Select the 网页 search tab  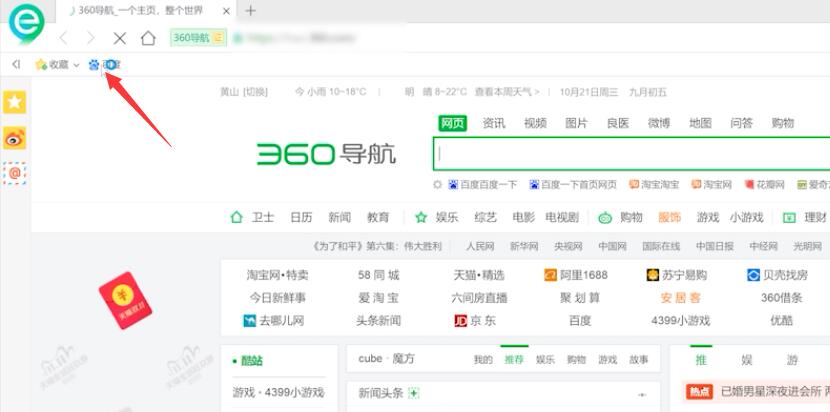tap(453, 123)
